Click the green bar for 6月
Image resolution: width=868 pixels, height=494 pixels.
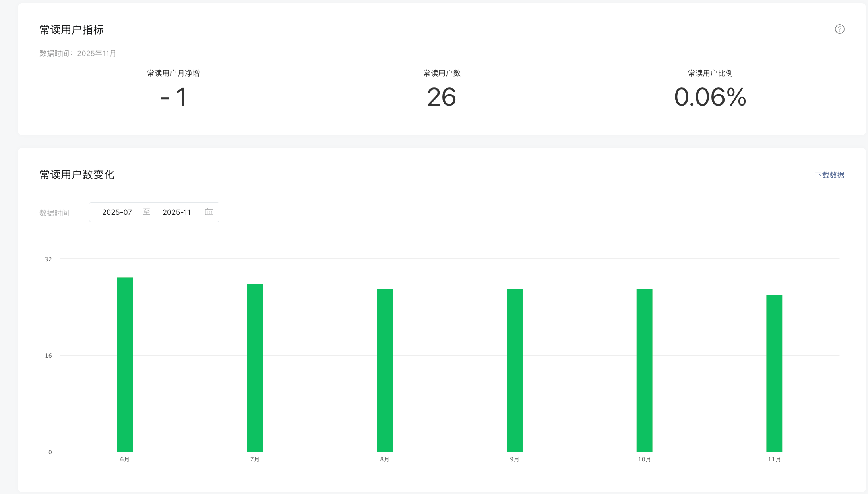pos(125,364)
